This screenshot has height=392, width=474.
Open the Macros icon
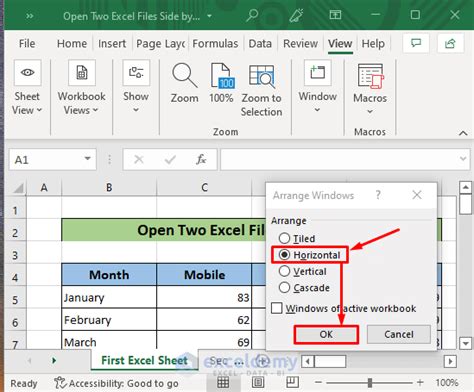tap(370, 76)
